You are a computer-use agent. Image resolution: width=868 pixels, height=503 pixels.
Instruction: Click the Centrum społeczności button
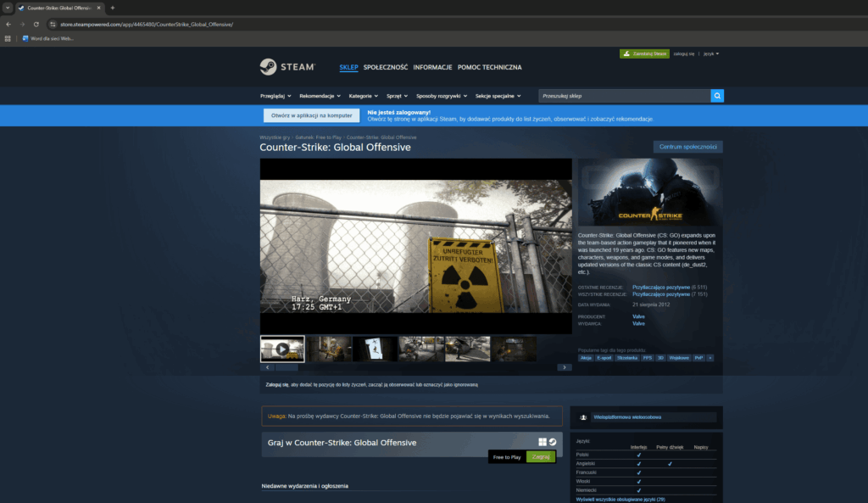pyautogui.click(x=687, y=147)
